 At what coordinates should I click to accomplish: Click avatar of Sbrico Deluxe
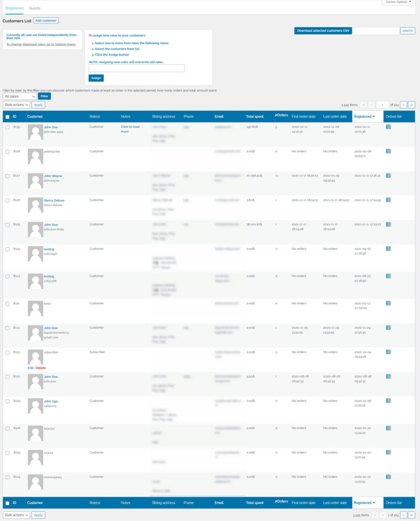[35, 206]
